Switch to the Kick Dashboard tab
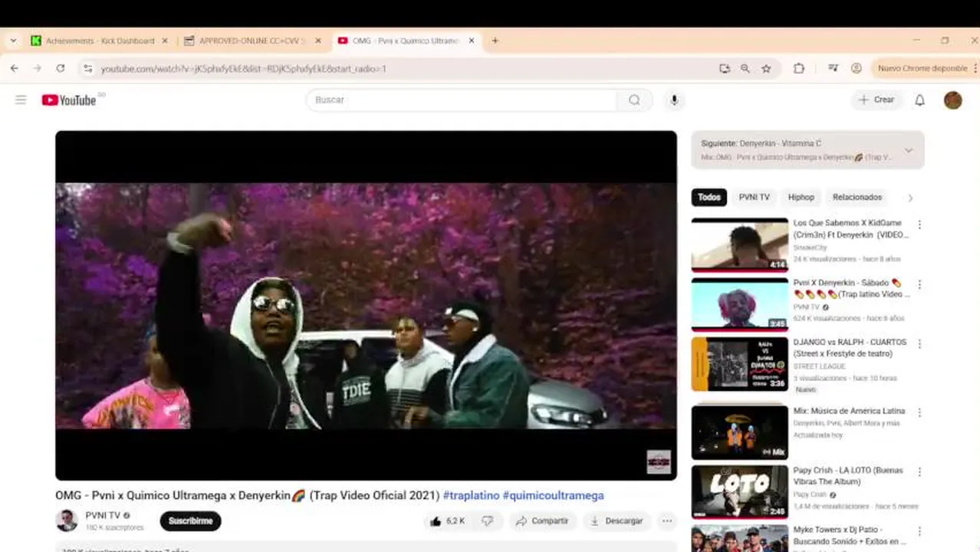This screenshot has height=552, width=980. [100, 41]
